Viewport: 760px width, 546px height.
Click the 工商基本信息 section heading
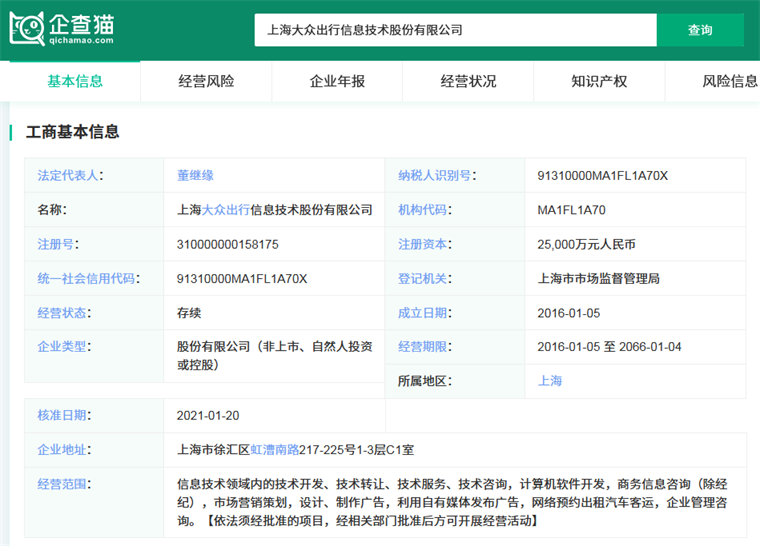(72, 132)
